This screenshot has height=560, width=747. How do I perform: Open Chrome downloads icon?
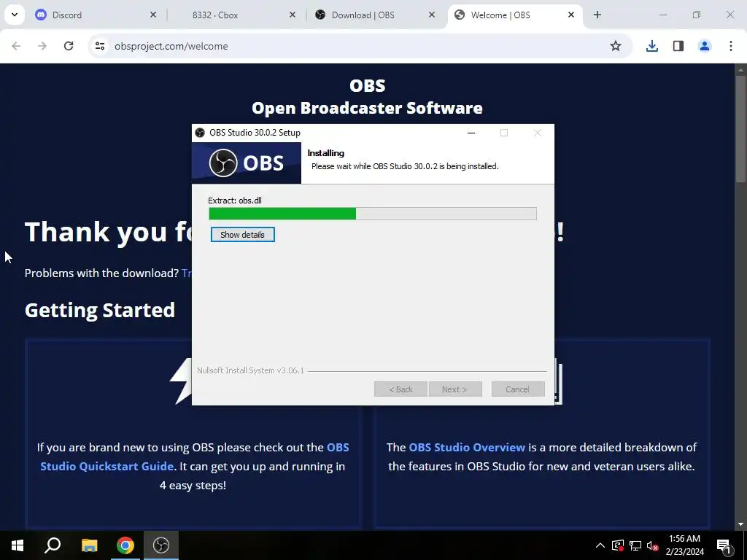(651, 46)
